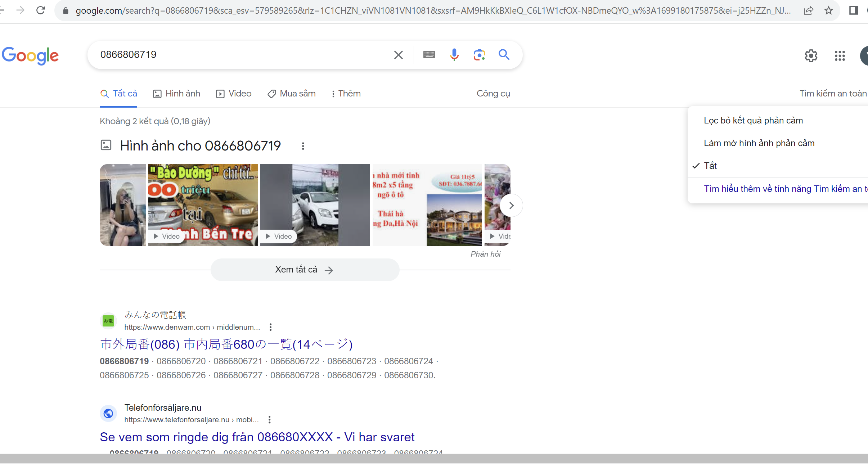The width and height of the screenshot is (868, 464).
Task: Submit search via the magnifying glass icon
Action: [x=504, y=55]
